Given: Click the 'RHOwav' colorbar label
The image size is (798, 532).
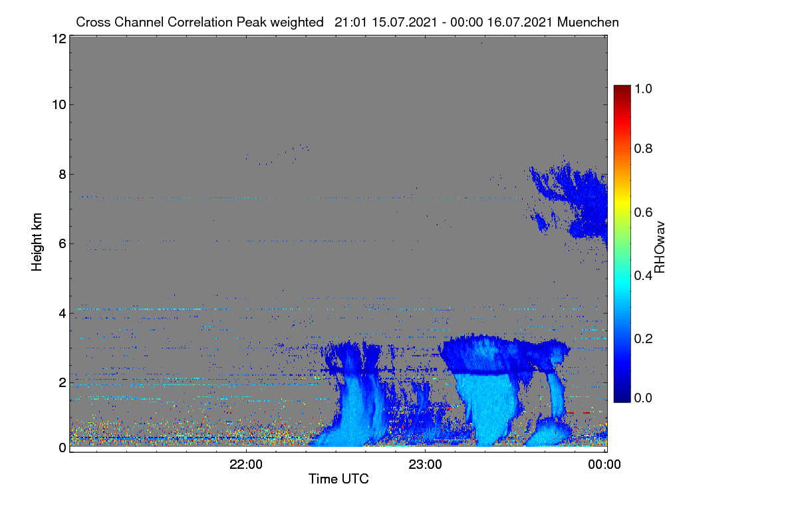Looking at the screenshot, I should tap(660, 247).
